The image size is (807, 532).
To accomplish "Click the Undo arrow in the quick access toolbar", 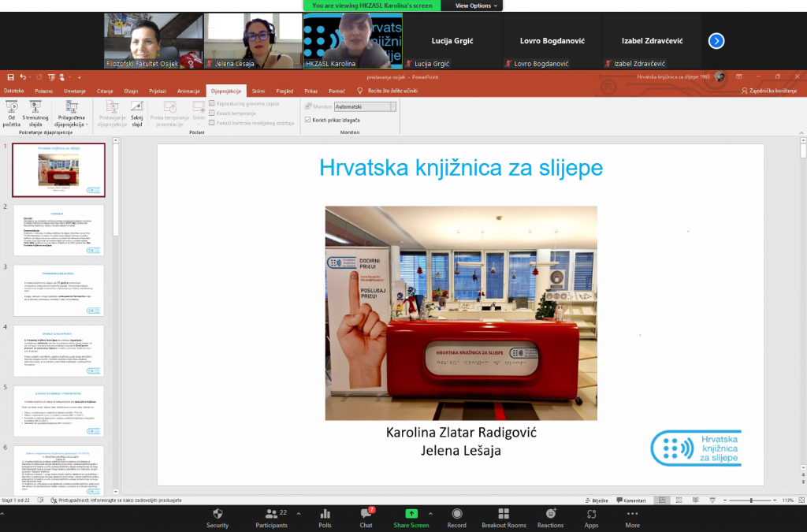I will click(x=23, y=77).
